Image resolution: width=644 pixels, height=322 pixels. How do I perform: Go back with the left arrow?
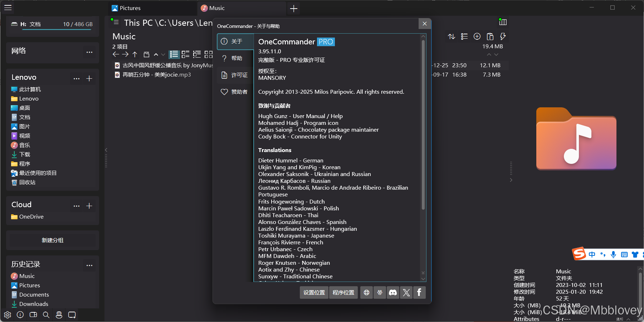tap(116, 54)
